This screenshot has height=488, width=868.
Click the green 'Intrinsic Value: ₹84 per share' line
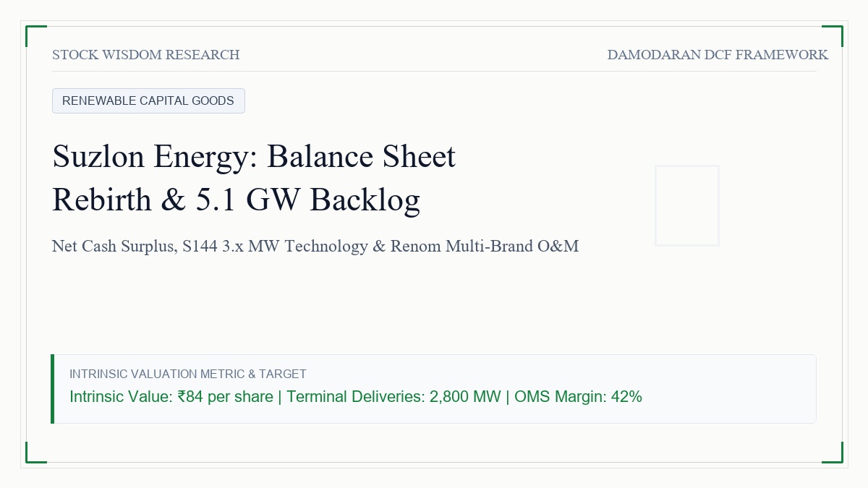tap(356, 396)
